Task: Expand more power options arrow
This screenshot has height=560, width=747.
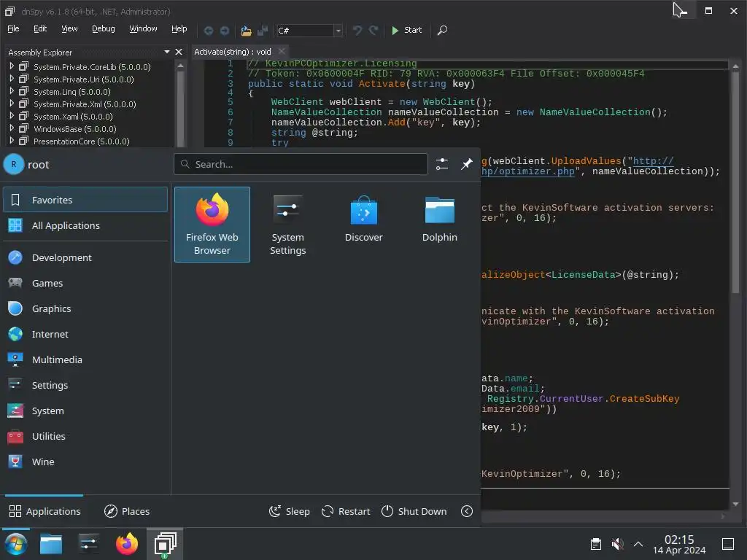Action: pyautogui.click(x=467, y=511)
